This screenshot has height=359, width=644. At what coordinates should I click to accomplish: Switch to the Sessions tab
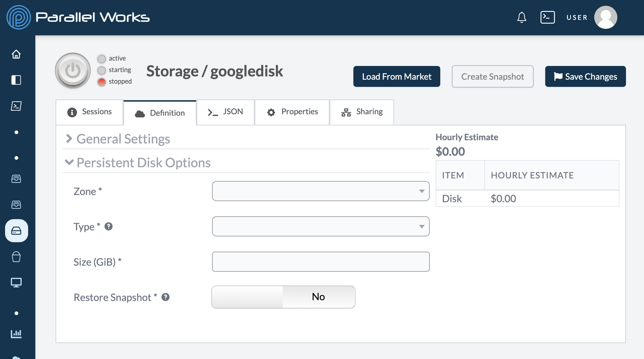tap(90, 112)
